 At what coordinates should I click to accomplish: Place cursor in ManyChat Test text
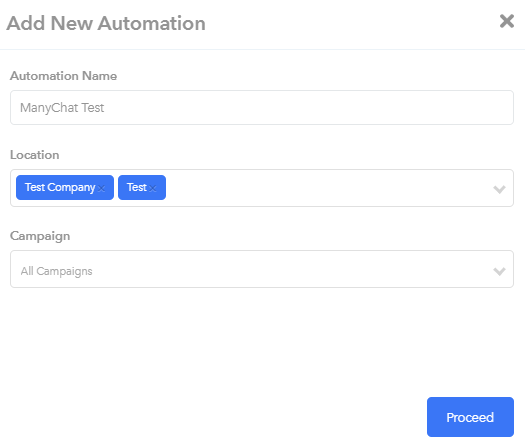pyautogui.click(x=62, y=108)
